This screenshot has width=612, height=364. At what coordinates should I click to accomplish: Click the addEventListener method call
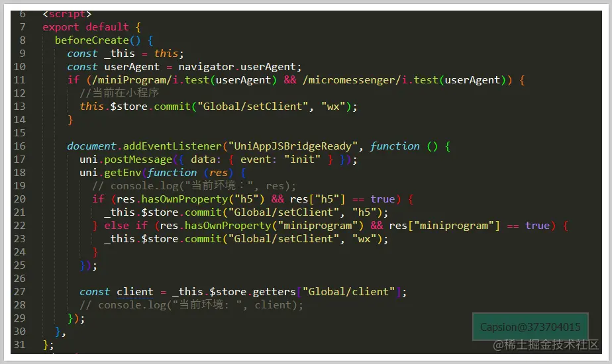(x=172, y=146)
